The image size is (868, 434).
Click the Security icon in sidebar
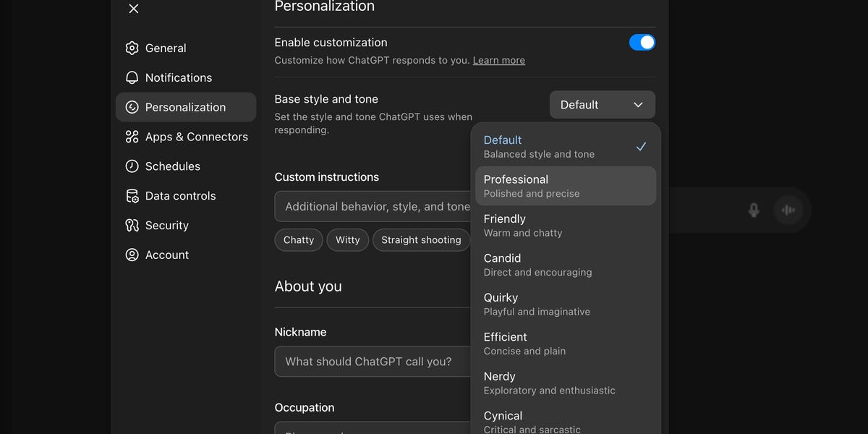pos(132,226)
